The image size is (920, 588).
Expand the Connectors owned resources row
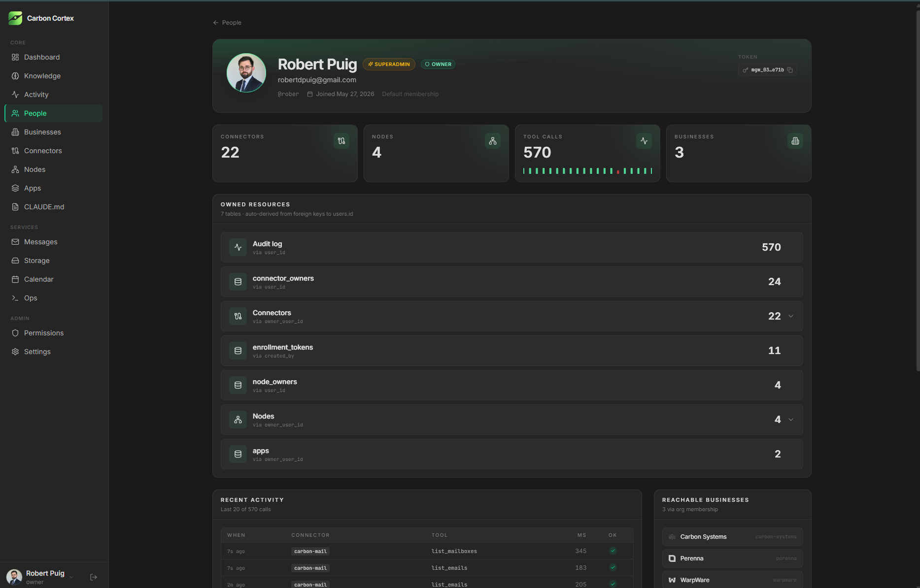pos(791,316)
